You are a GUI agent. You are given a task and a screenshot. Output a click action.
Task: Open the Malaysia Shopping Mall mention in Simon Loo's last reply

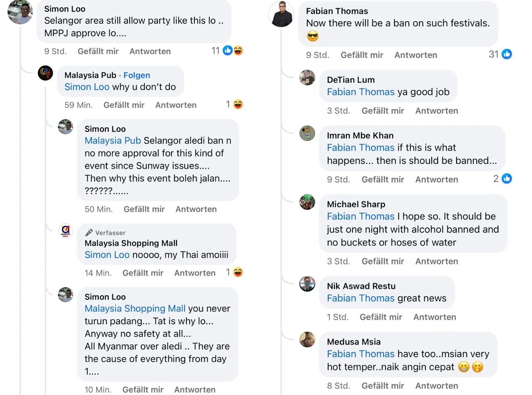135,308
